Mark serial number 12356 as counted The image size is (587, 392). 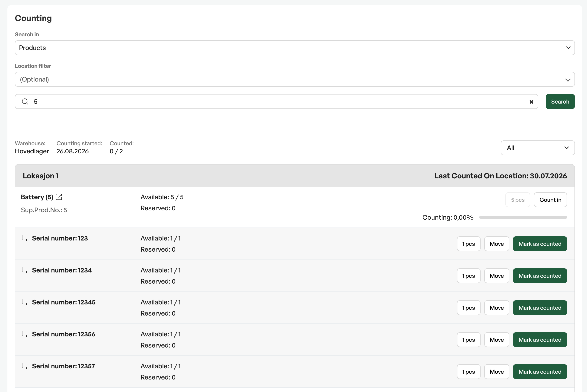pyautogui.click(x=540, y=340)
